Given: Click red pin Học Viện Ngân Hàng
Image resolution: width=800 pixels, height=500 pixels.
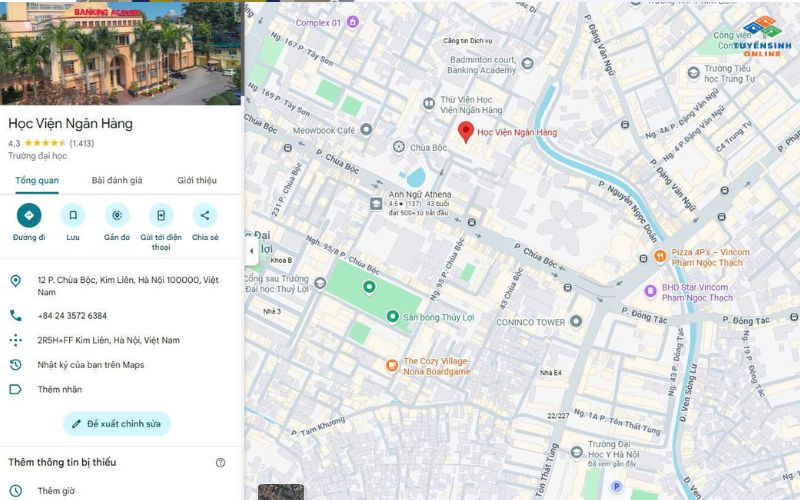Looking at the screenshot, I should click(465, 132).
